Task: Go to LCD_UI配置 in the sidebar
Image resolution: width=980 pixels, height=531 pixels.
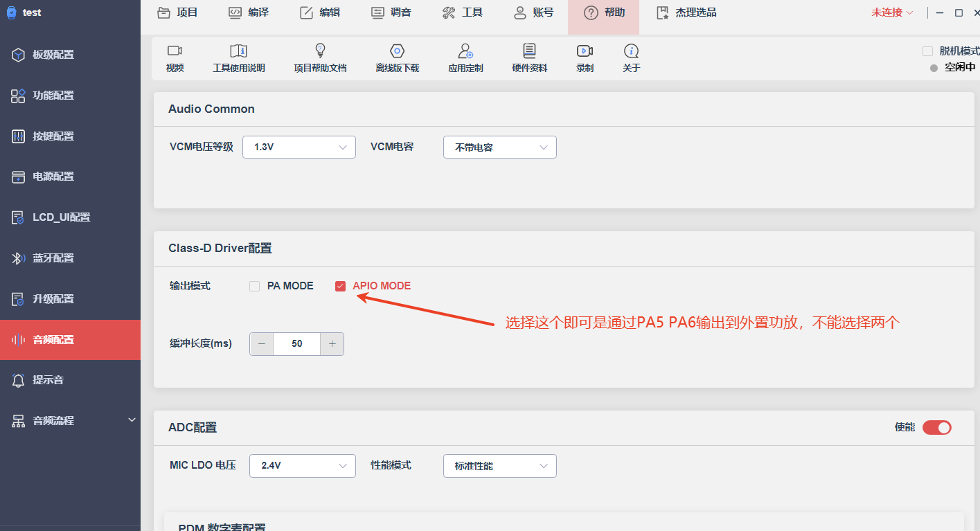Action: tap(70, 217)
